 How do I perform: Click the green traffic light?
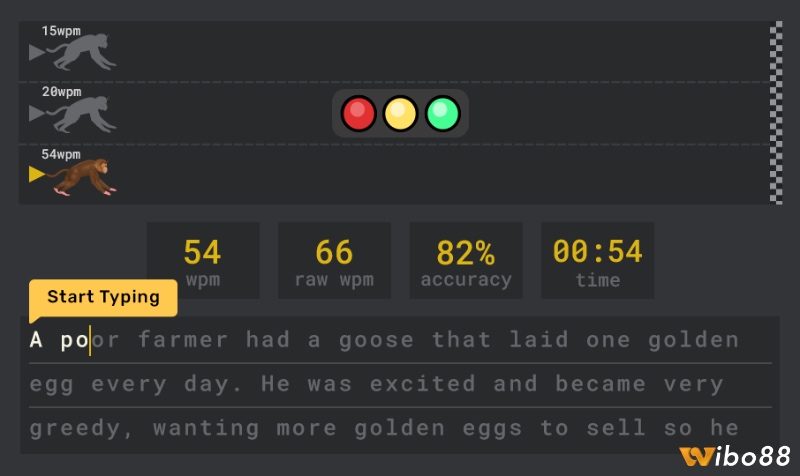click(x=442, y=113)
